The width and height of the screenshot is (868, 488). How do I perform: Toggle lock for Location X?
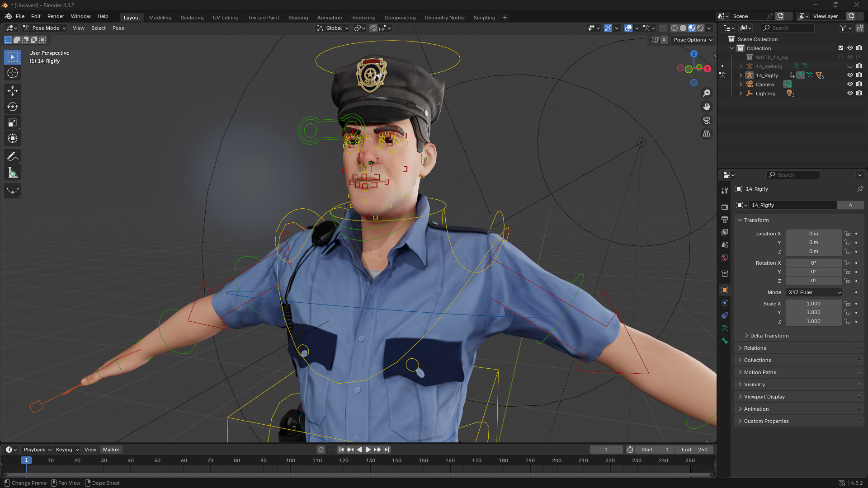[x=848, y=234]
